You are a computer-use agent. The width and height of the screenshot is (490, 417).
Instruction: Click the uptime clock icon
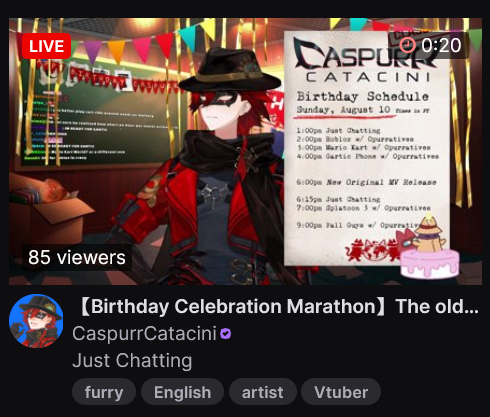click(x=408, y=45)
